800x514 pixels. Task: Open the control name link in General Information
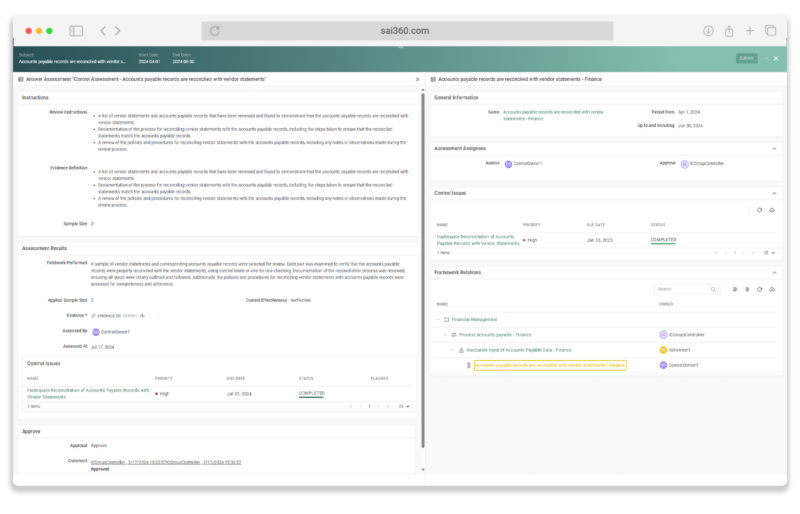(x=553, y=115)
